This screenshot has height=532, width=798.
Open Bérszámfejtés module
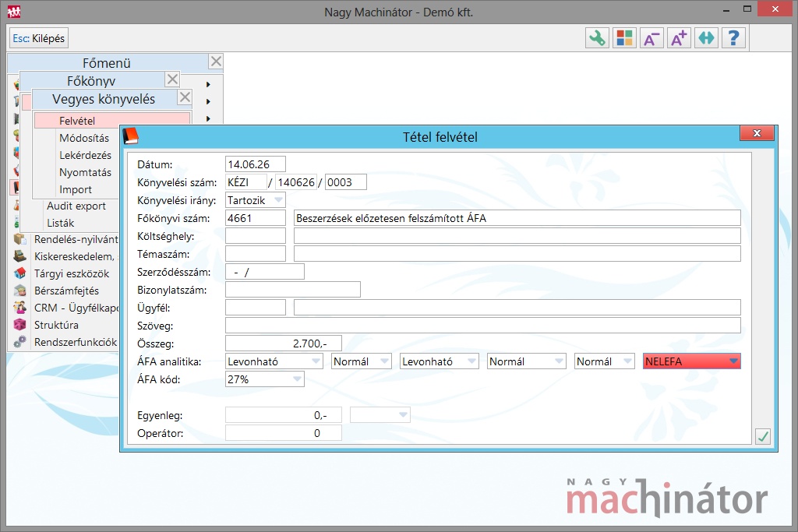coord(66,291)
